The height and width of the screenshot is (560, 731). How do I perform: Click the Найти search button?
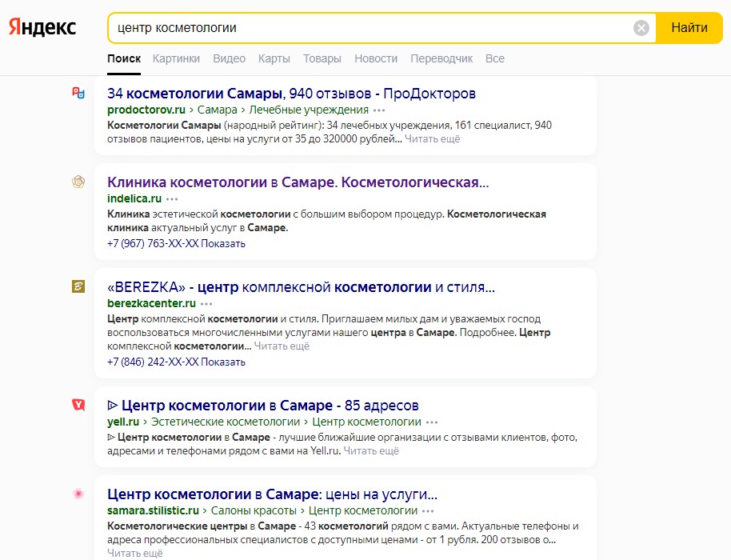(x=689, y=28)
